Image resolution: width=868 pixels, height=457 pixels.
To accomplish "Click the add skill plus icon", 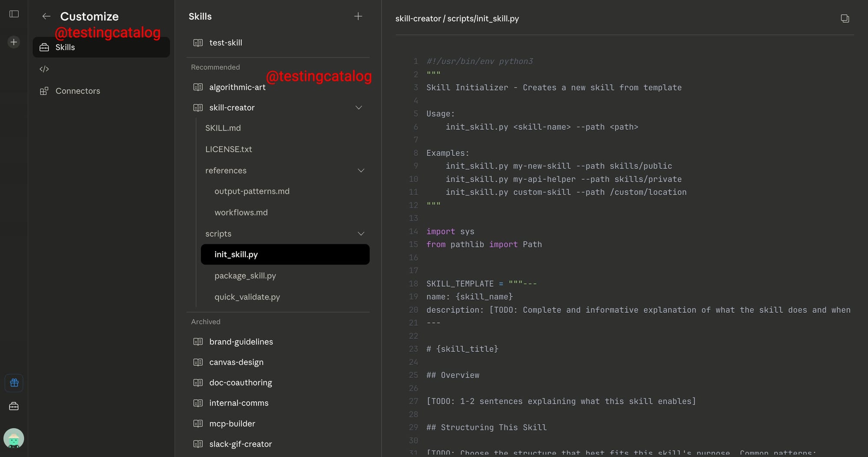I will 358,17.
